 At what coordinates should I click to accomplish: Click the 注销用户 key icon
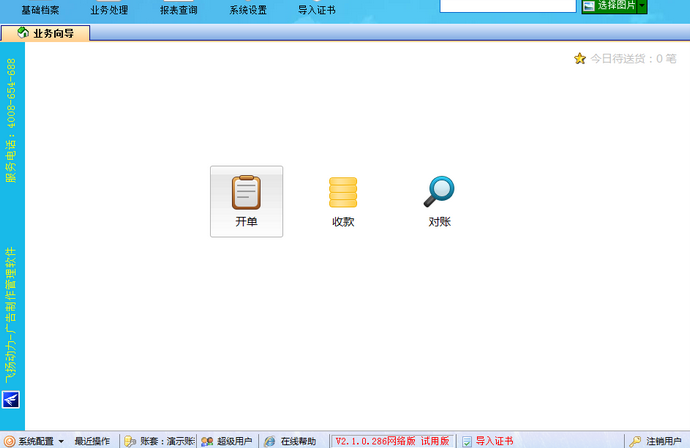(635, 441)
